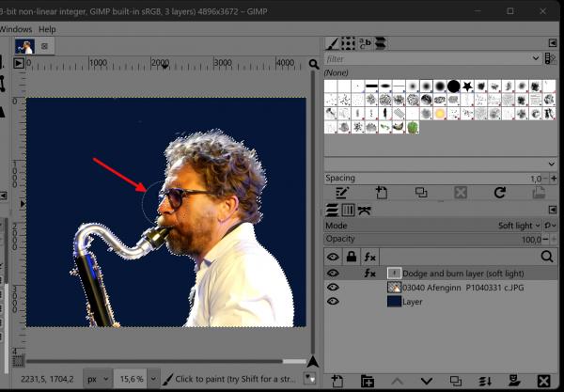Create a new layer with bottom icon
Viewport: 564px width, 392px height.
[337, 381]
